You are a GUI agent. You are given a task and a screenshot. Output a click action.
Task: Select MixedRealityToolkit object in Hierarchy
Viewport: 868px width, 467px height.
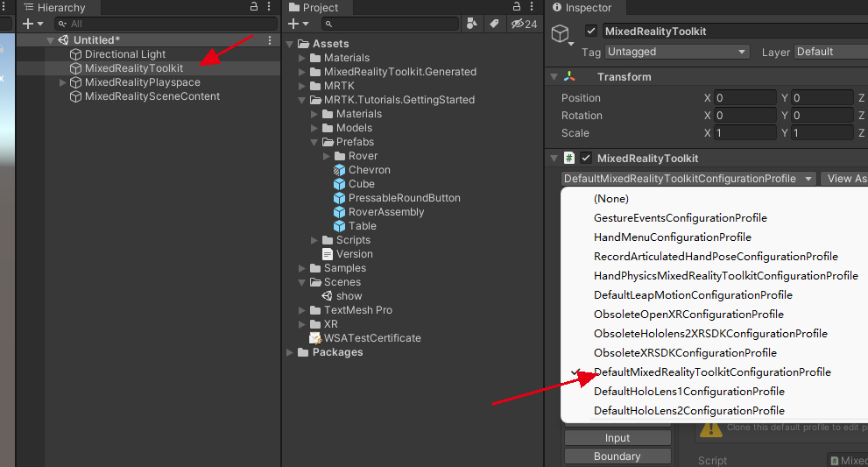coord(134,68)
